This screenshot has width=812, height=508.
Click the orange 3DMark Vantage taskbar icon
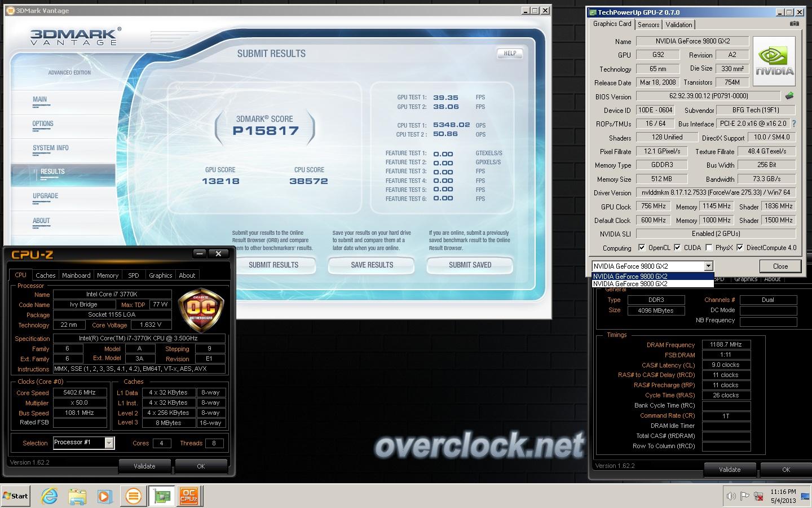(x=133, y=496)
